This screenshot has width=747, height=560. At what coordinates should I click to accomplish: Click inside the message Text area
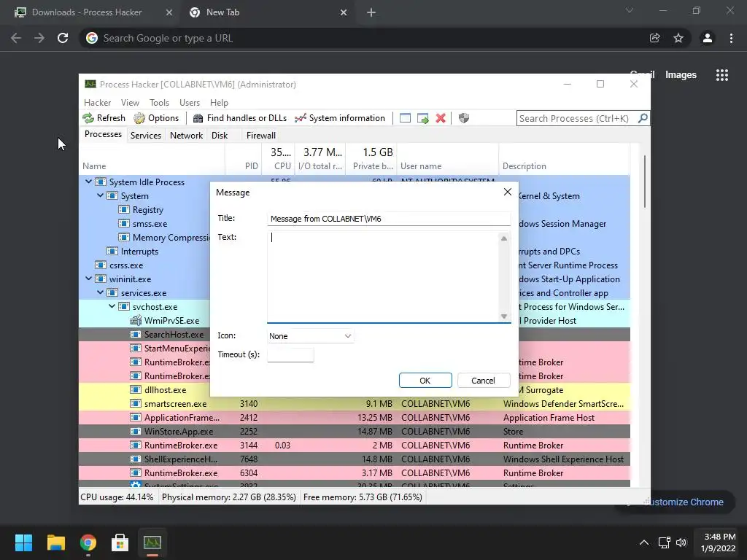383,276
